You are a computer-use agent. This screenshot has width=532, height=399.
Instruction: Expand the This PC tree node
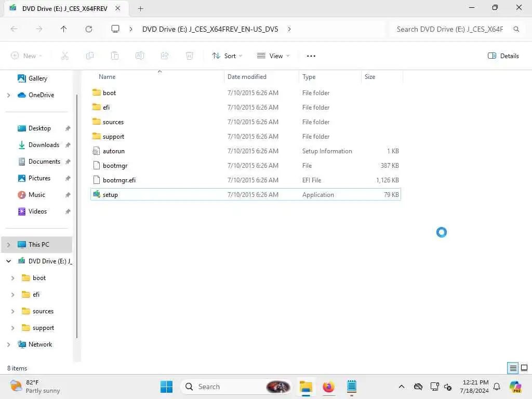tap(8, 245)
